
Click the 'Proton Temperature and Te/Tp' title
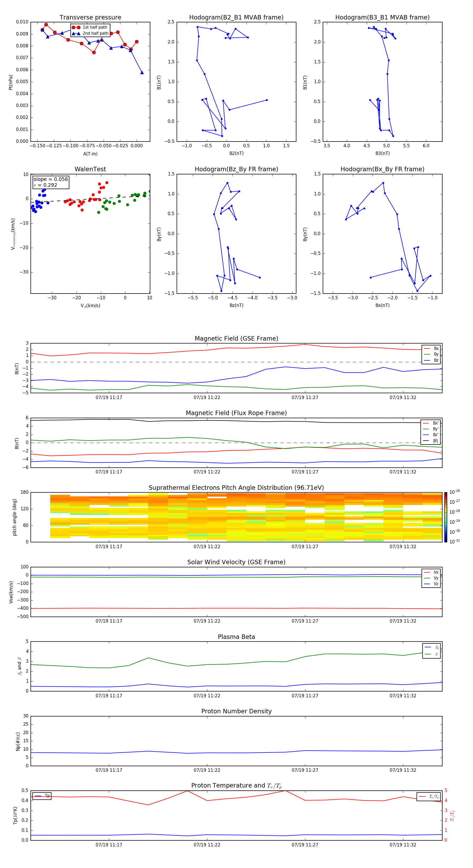click(x=236, y=786)
